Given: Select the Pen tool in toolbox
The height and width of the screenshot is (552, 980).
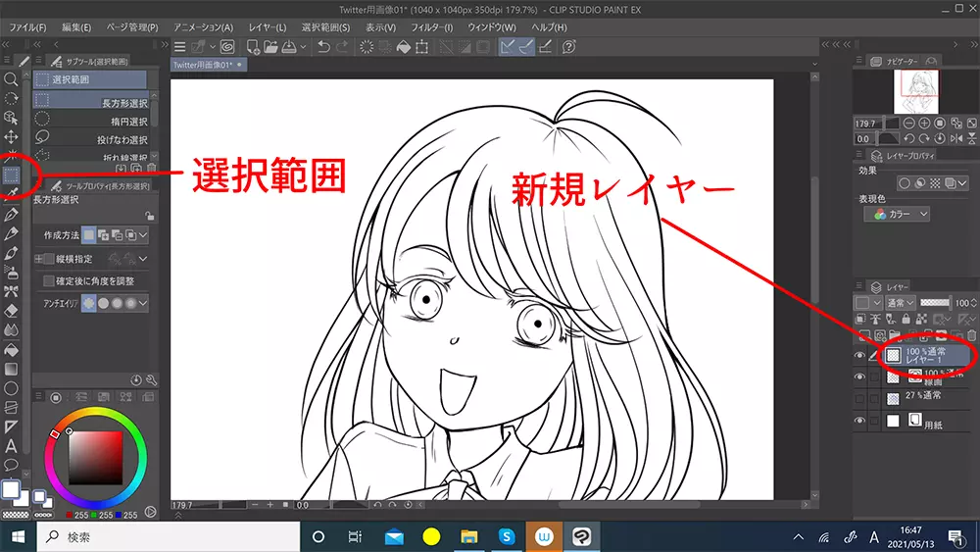Looking at the screenshot, I should pos(11,215).
